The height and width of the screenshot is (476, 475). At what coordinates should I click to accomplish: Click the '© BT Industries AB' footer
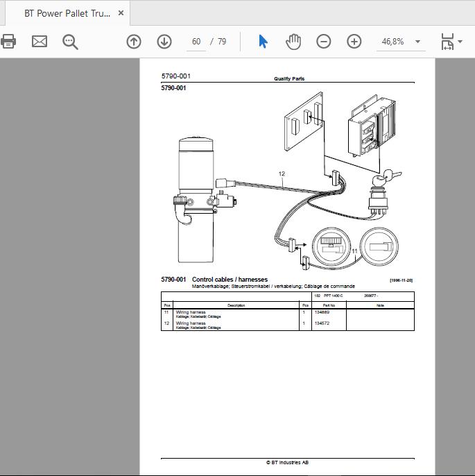click(x=287, y=462)
